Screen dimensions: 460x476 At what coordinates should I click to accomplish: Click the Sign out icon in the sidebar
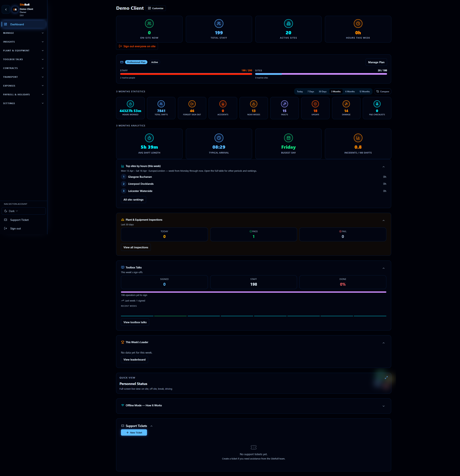[x=6, y=228]
